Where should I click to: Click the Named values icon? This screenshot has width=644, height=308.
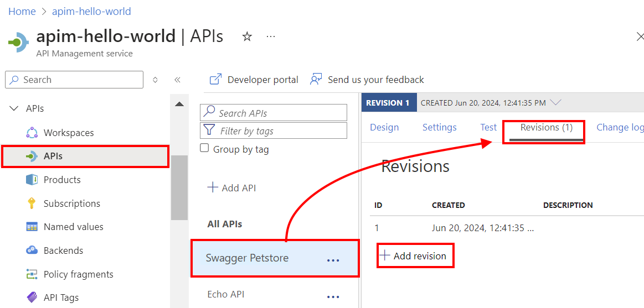tap(32, 227)
